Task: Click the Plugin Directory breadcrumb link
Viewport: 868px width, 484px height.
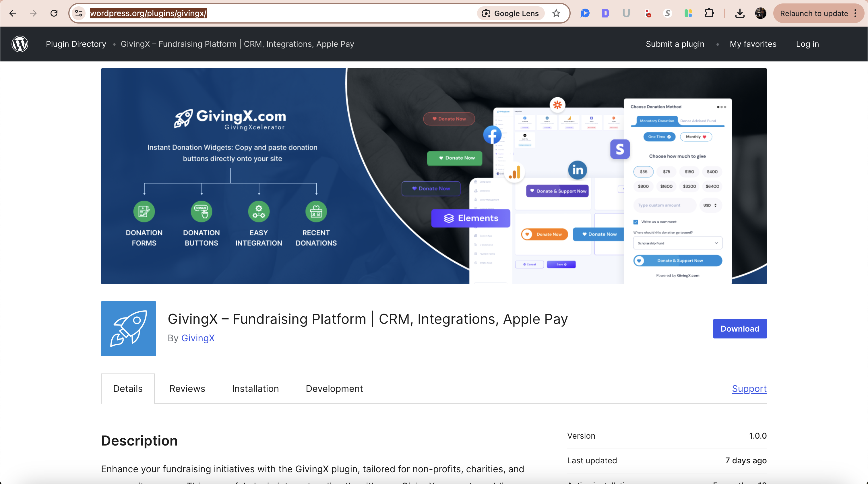Action: [x=75, y=44]
